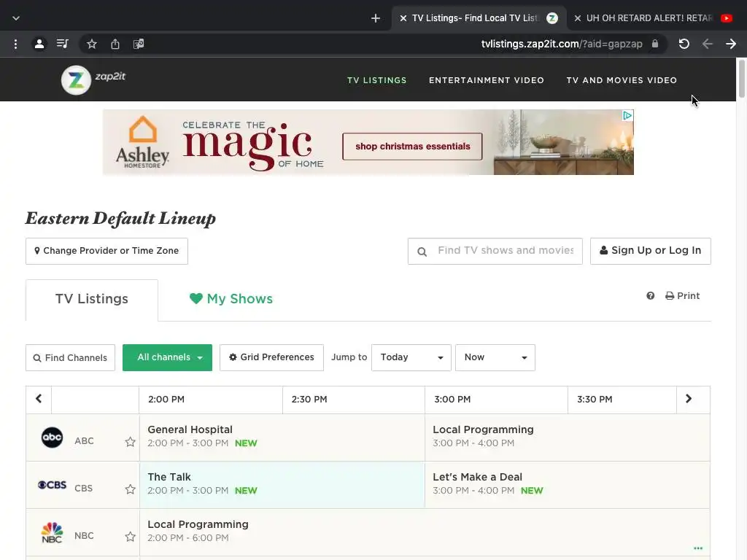
Task: Open The Talk listing
Action: click(282, 485)
